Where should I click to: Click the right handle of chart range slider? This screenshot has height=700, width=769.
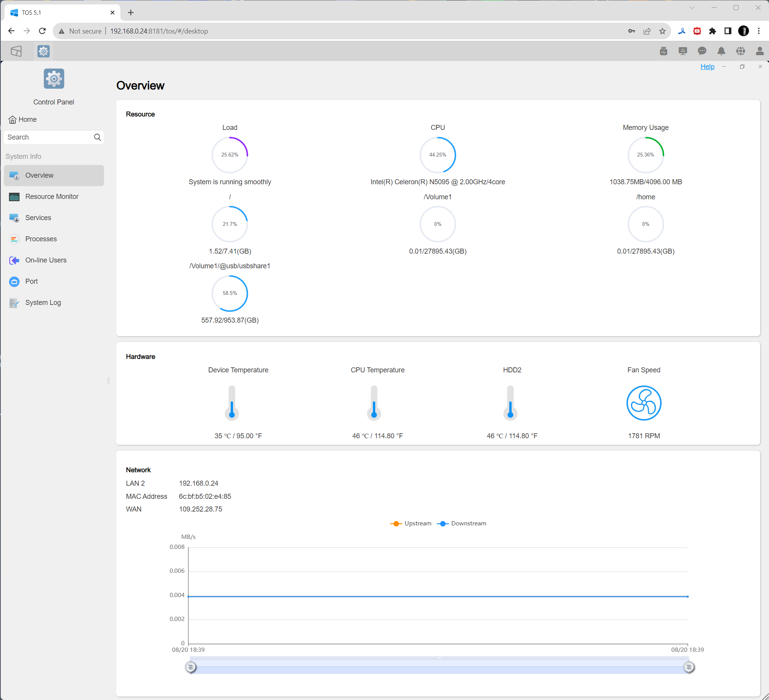[x=688, y=667]
